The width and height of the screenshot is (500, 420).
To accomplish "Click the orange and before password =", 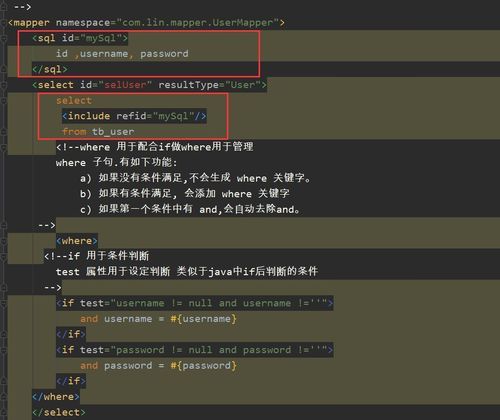I will click(89, 366).
